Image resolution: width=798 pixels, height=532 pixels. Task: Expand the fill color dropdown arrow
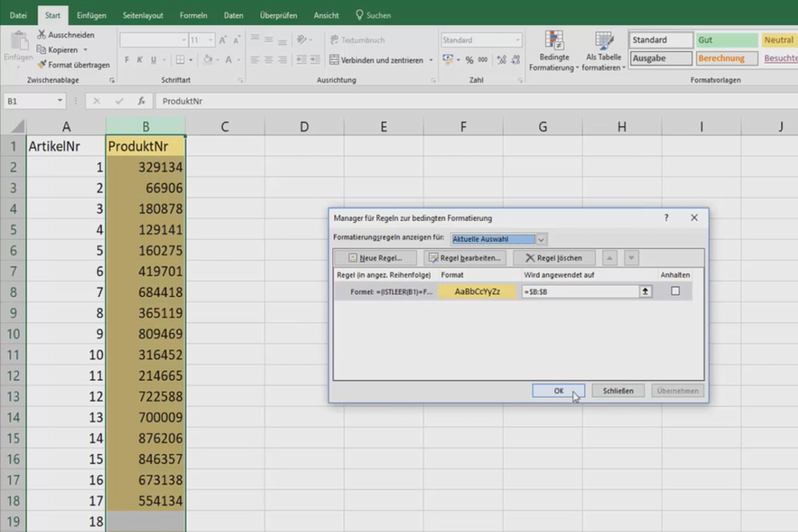pos(217,60)
